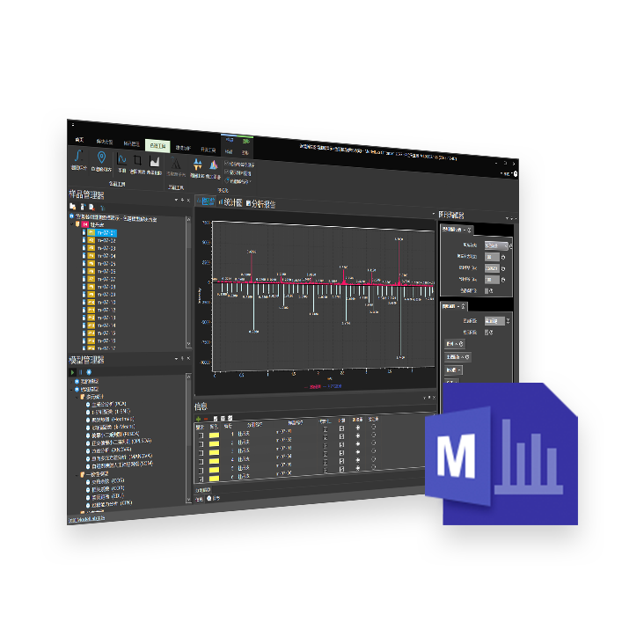Click the third small dropdown button in properties
This screenshot has height=644, width=644.
[x=453, y=370]
